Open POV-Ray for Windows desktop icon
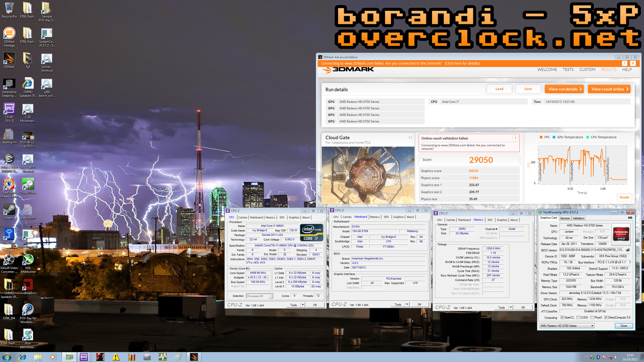 coord(28,313)
